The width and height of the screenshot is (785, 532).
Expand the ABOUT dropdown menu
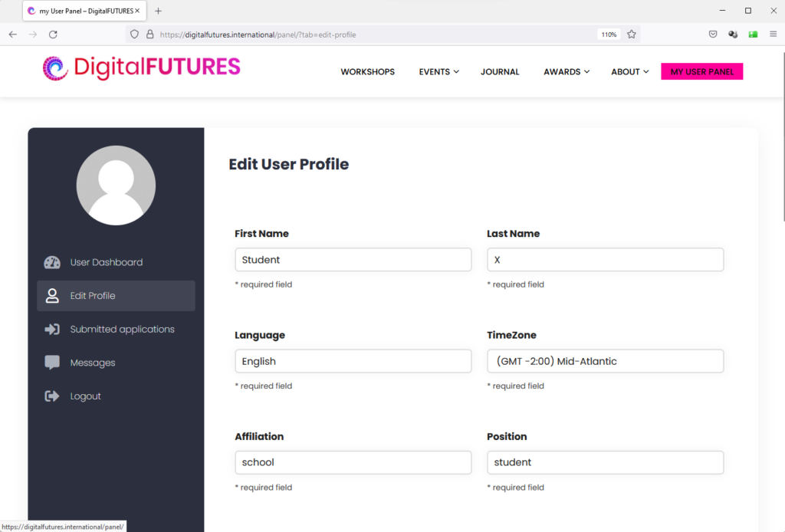pos(630,72)
